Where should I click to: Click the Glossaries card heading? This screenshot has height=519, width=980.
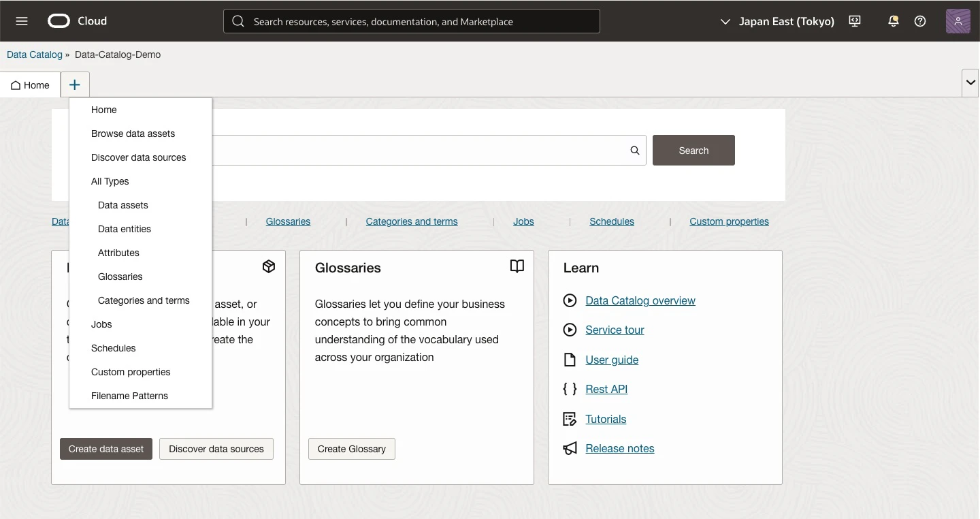tap(348, 268)
